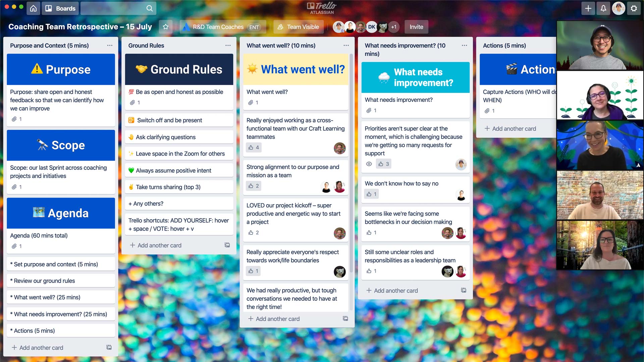Click the create new board plus icon

tap(587, 8)
